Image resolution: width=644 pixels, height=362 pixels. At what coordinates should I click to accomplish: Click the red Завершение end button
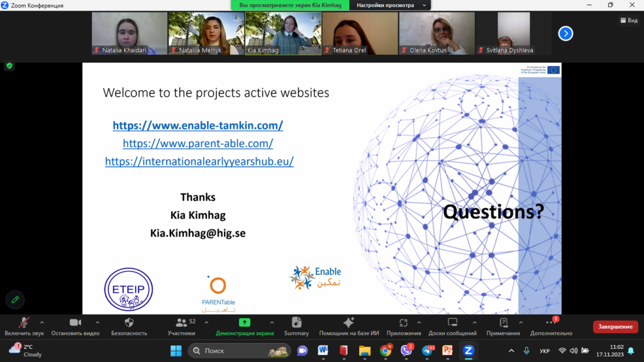coord(615,327)
